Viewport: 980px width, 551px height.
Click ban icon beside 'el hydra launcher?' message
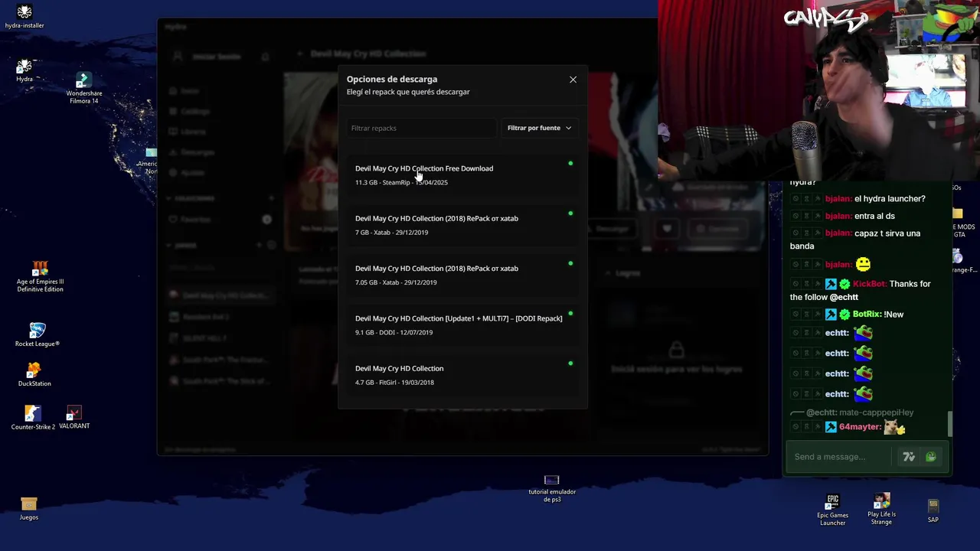coord(795,199)
